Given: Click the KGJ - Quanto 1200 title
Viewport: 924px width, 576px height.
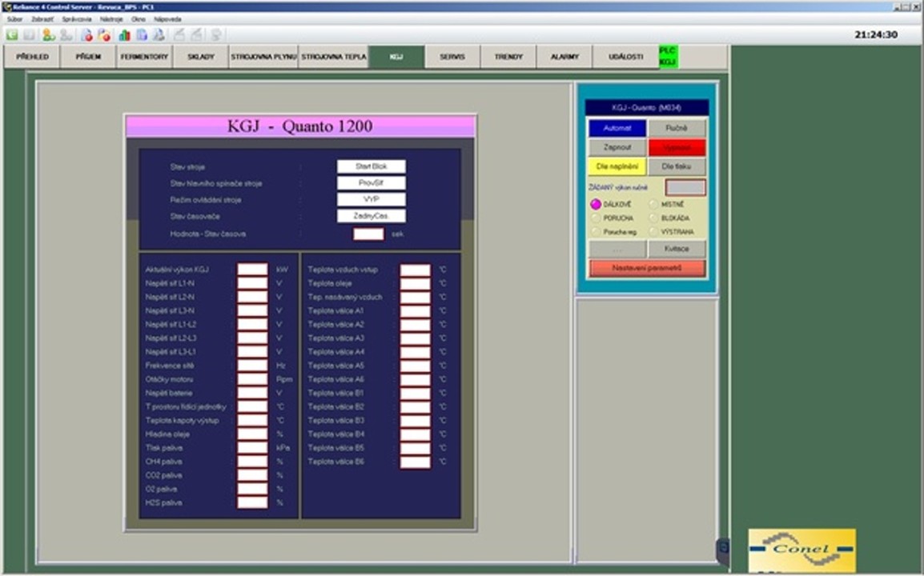Looking at the screenshot, I should [x=300, y=126].
